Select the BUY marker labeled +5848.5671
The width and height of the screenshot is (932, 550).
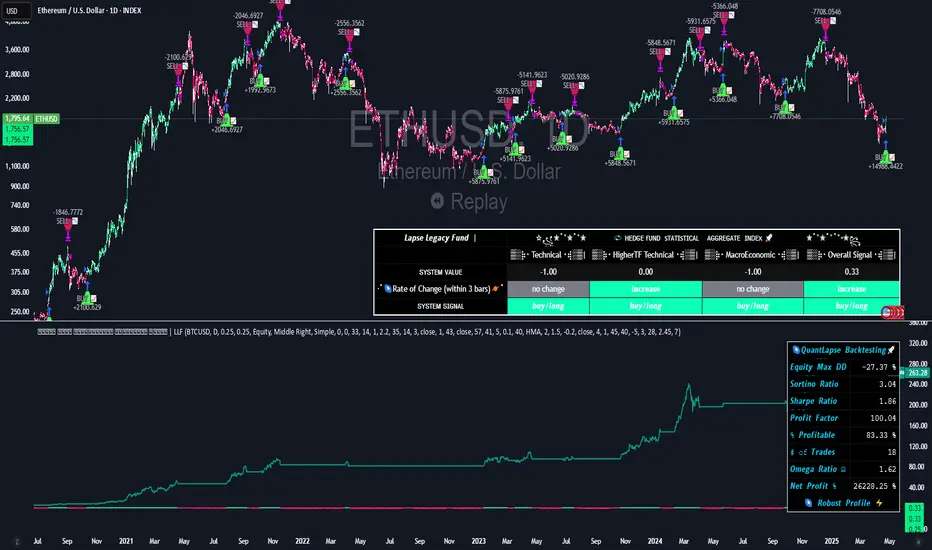[620, 154]
